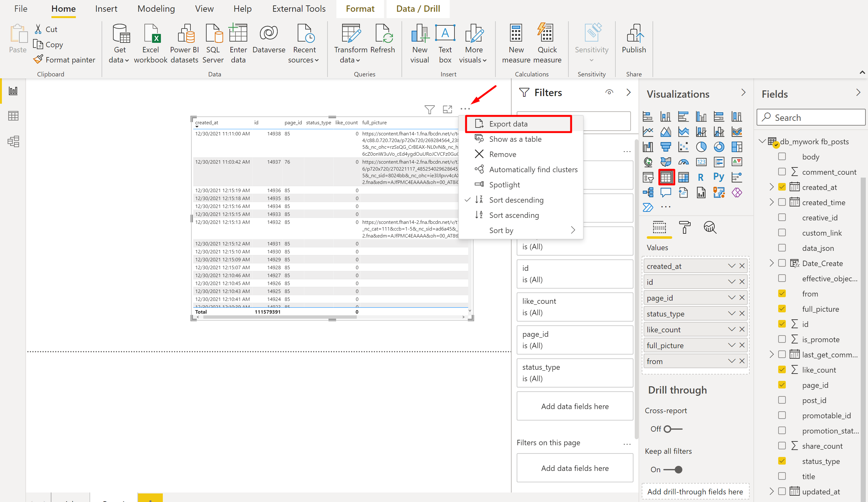Image resolution: width=868 pixels, height=502 pixels.
Task: Insert a Text box
Action: click(x=445, y=44)
